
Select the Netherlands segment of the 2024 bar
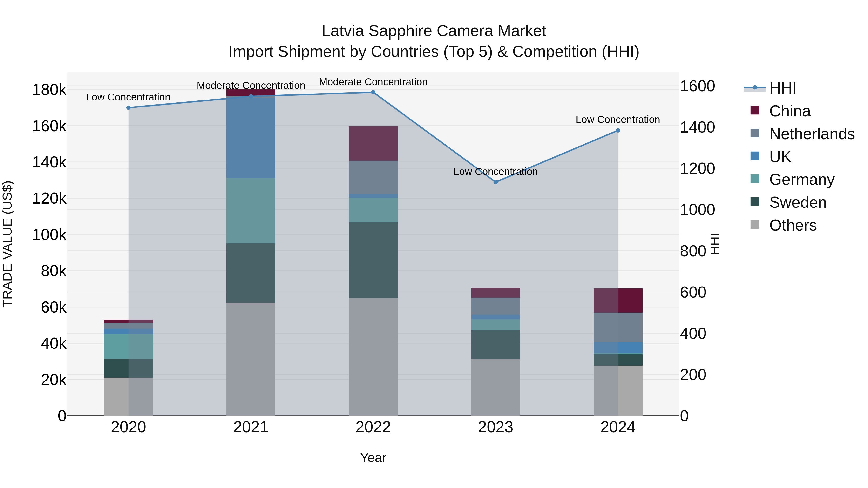tap(618, 327)
